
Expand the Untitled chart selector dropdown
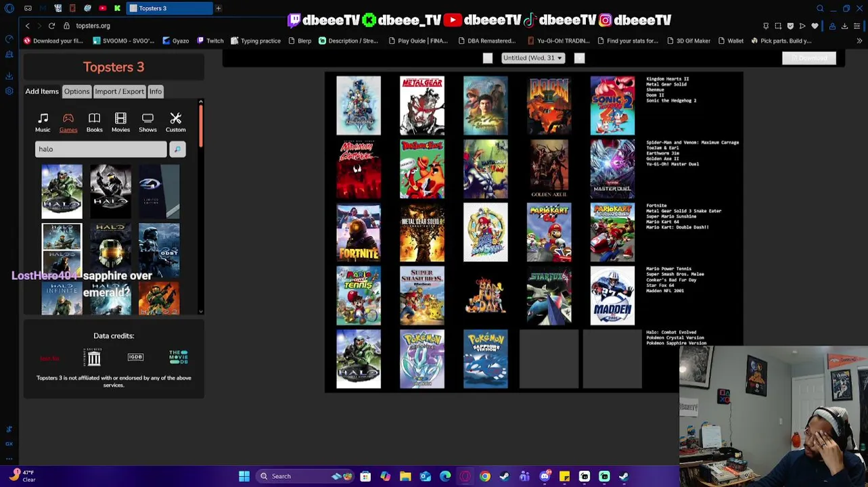pos(533,58)
